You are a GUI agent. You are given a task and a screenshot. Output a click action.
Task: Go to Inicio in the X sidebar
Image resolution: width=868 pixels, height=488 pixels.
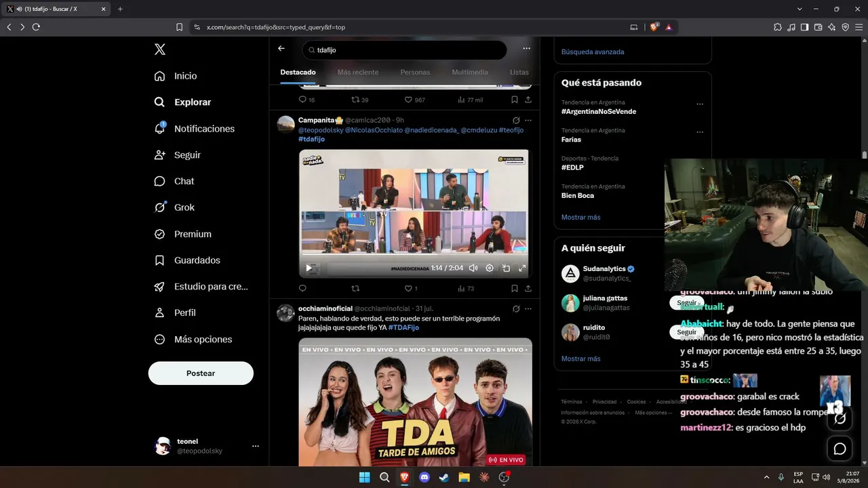click(x=176, y=76)
